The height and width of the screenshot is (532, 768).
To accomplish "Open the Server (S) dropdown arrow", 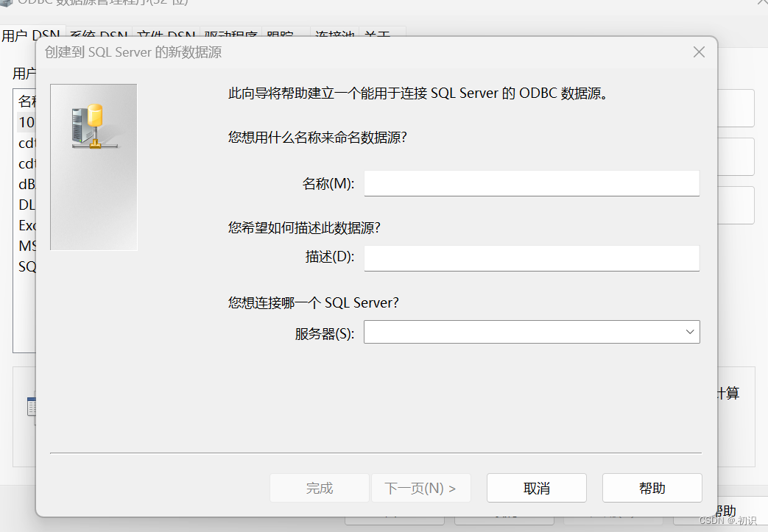I will click(x=690, y=332).
